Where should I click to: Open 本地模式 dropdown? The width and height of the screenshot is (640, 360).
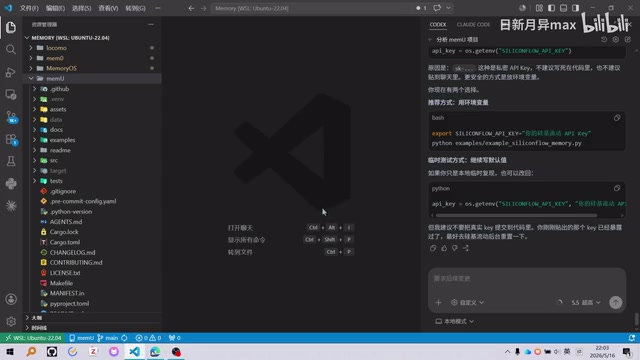pyautogui.click(x=454, y=321)
